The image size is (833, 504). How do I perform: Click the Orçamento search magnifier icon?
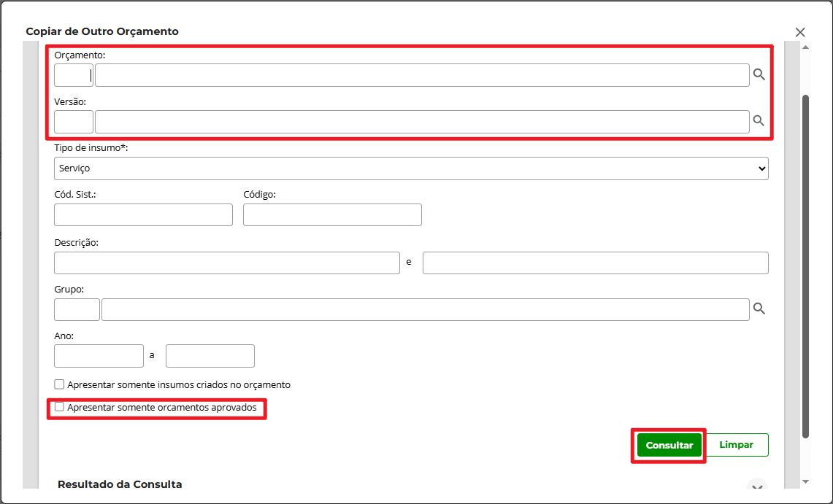(759, 74)
